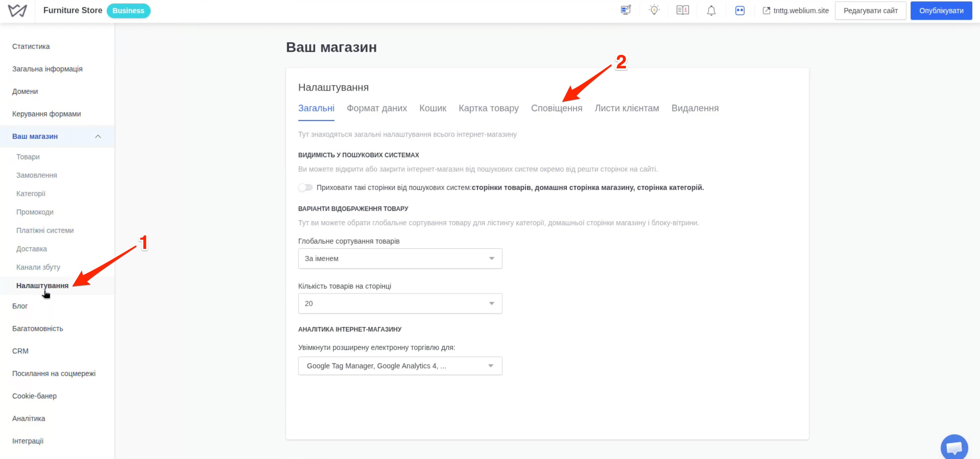Open Блог in the sidebar

[20, 306]
